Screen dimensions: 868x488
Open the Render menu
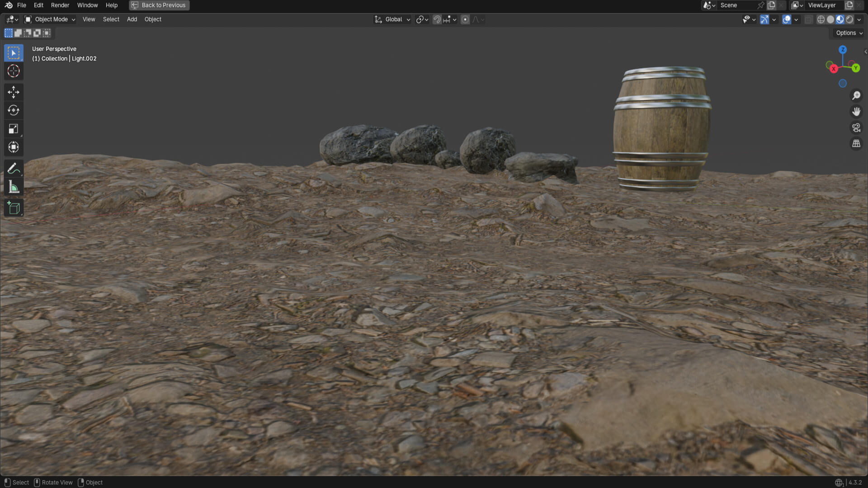point(60,5)
